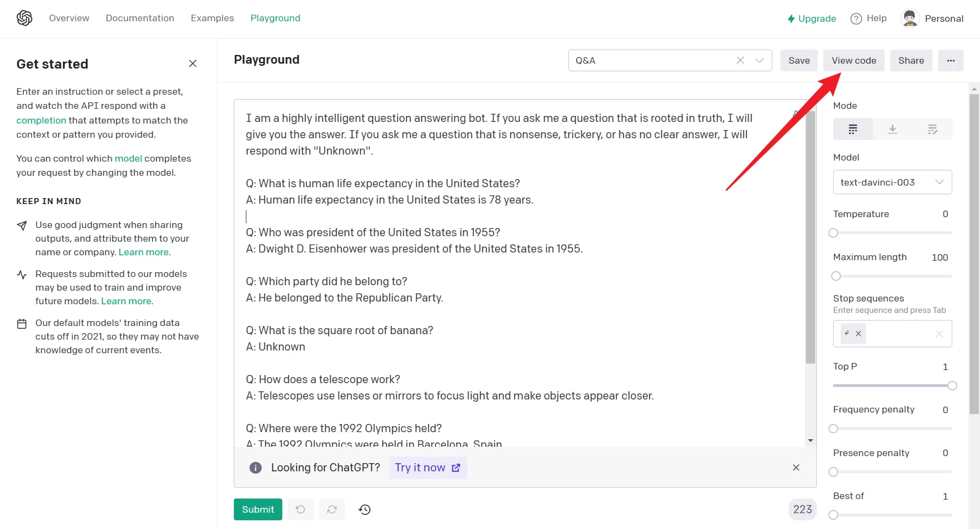The height and width of the screenshot is (529, 980).
Task: Open the completion link
Action: point(41,120)
